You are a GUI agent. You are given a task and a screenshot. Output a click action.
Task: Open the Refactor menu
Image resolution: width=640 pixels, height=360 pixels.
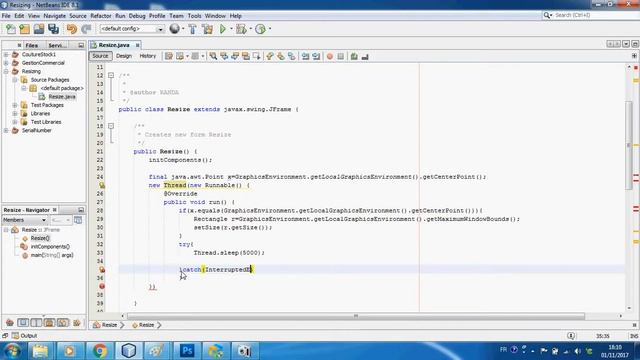click(x=101, y=16)
